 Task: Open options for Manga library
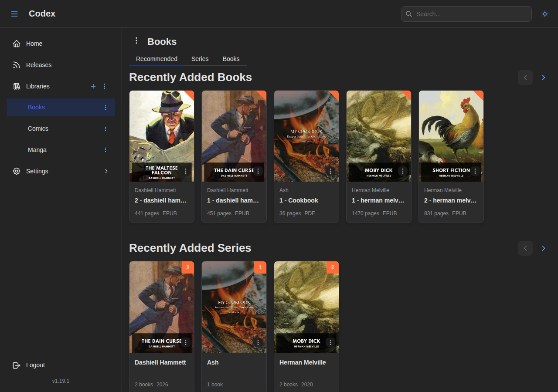click(105, 150)
